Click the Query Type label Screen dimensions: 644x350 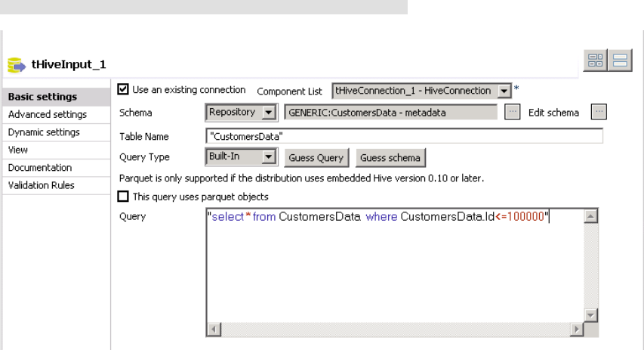pos(144,157)
